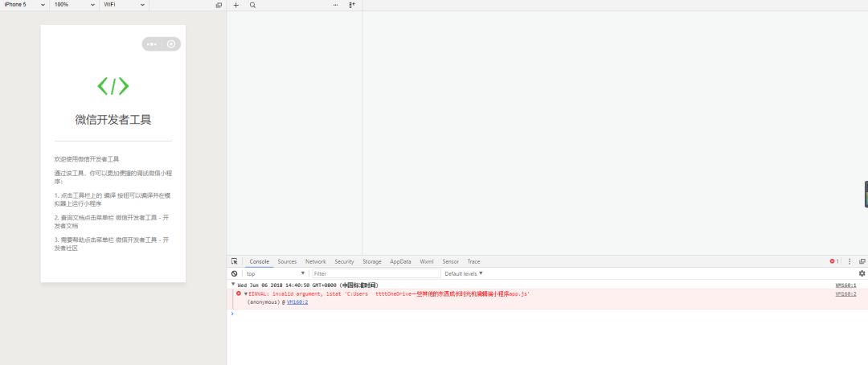This screenshot has width=868, height=365.
Task: Collapse the timestamp log group triangle
Action: point(234,285)
